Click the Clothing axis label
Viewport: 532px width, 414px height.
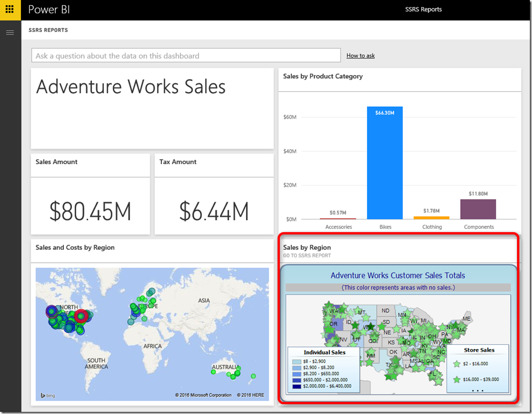tap(432, 227)
